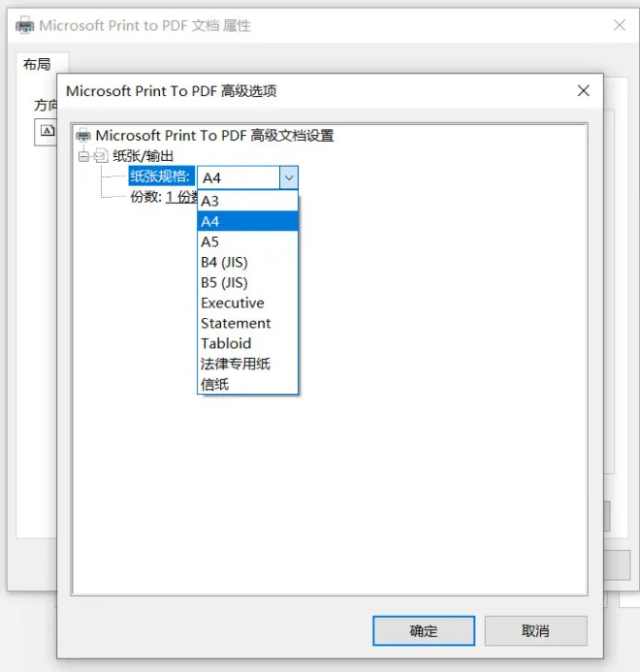Close the 文档属性 background window
The image size is (640, 672).
pos(620,25)
